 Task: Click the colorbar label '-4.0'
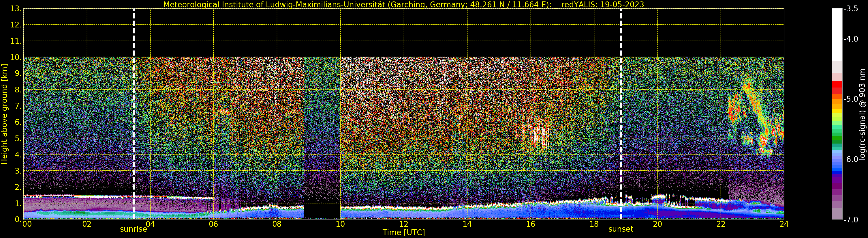coord(851,39)
